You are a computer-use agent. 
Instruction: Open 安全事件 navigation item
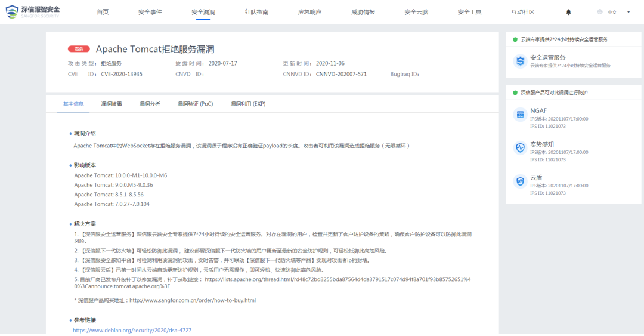click(150, 12)
